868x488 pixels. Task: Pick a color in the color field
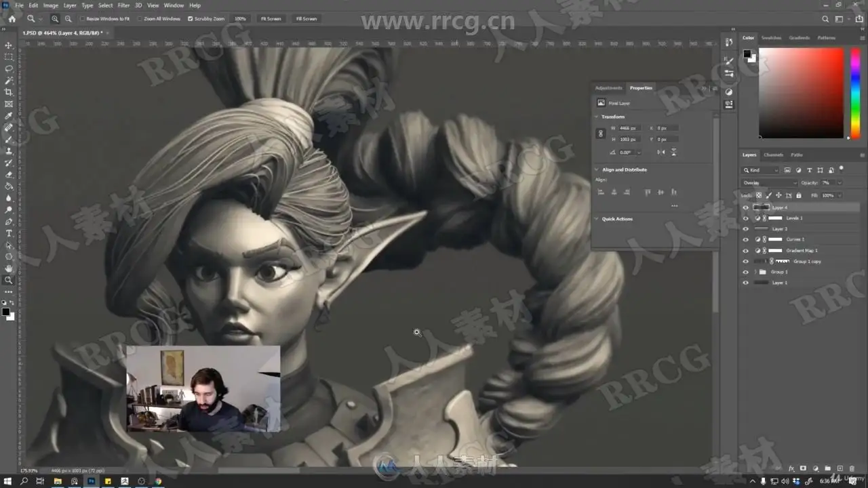coord(801,93)
